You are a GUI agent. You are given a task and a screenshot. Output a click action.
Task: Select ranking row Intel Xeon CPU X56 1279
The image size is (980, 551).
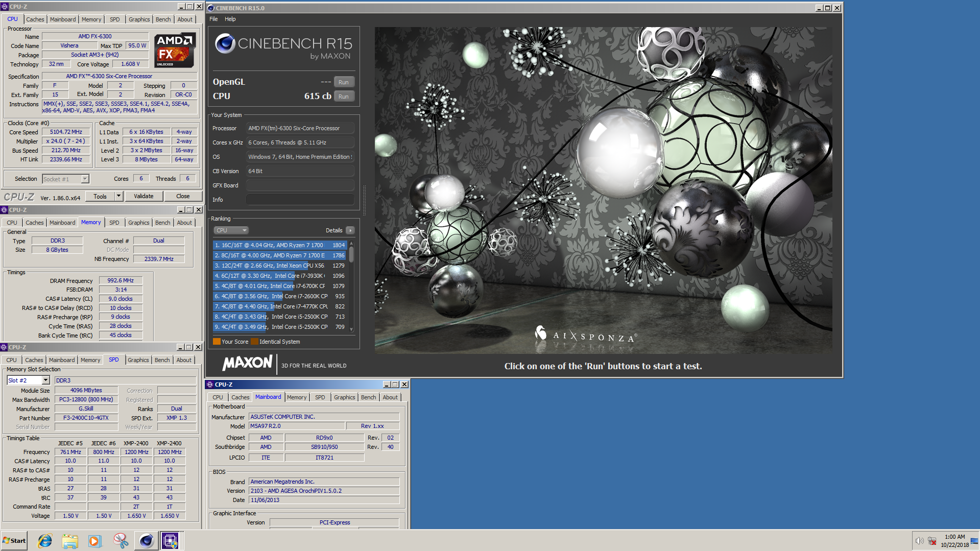click(280, 266)
